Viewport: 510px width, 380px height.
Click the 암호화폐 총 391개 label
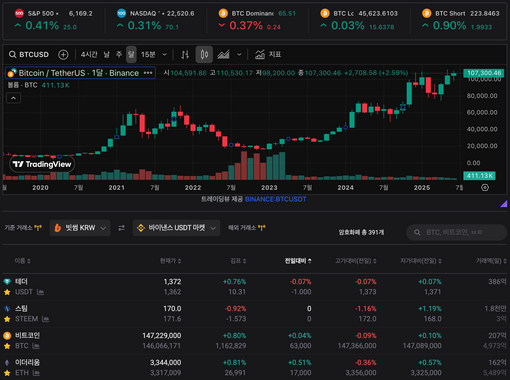coord(361,232)
